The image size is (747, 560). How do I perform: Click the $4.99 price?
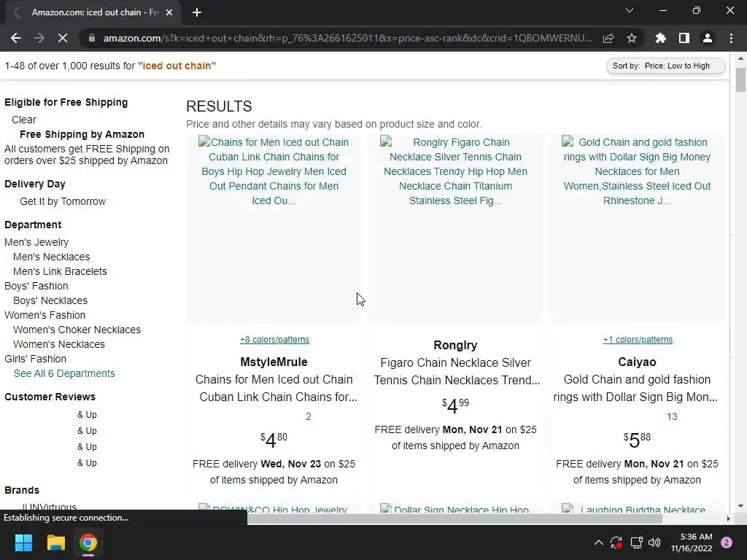pyautogui.click(x=455, y=405)
